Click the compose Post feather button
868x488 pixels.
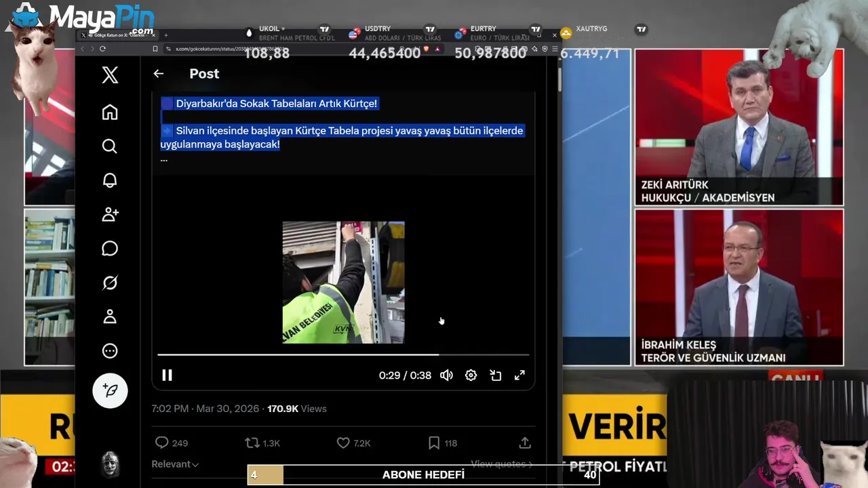[x=110, y=390]
